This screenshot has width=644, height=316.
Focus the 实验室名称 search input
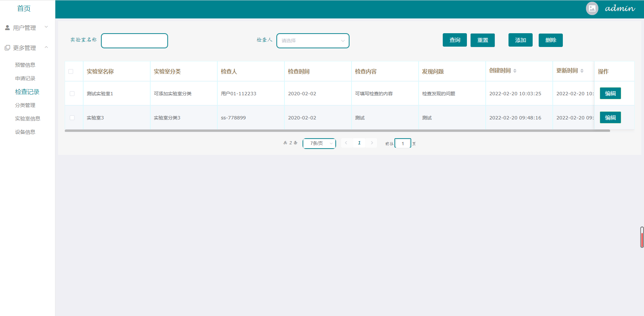point(135,41)
